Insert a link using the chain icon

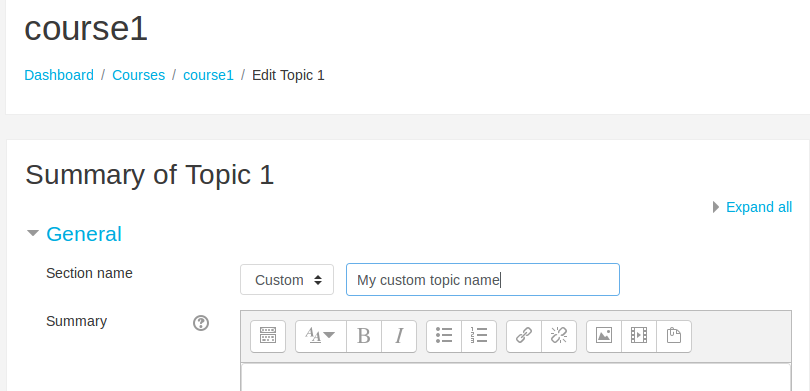coord(524,336)
